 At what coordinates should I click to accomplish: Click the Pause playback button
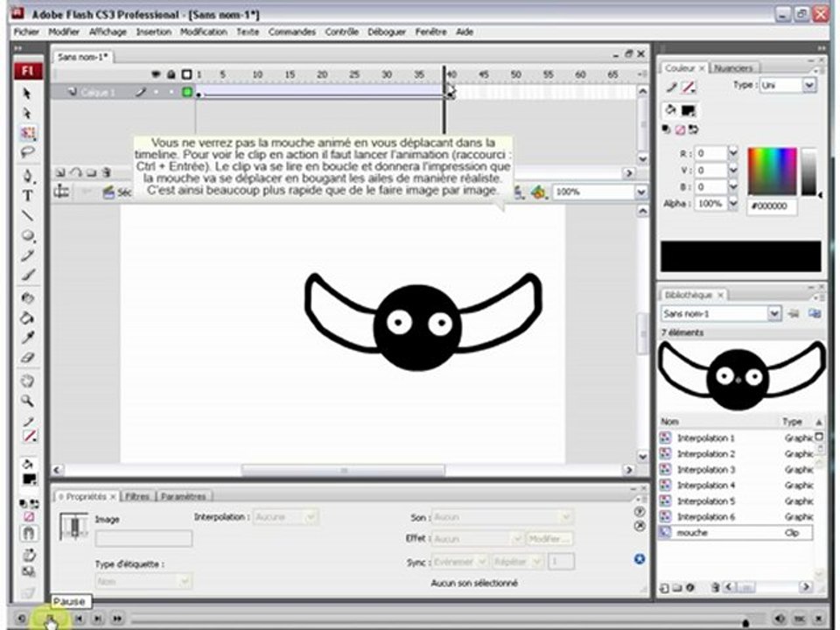(50, 619)
